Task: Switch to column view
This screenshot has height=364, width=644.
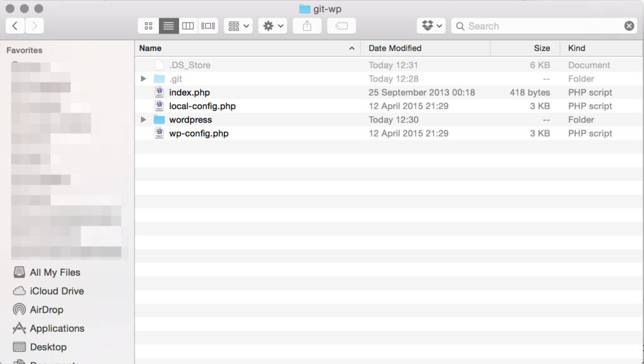Action: click(188, 26)
